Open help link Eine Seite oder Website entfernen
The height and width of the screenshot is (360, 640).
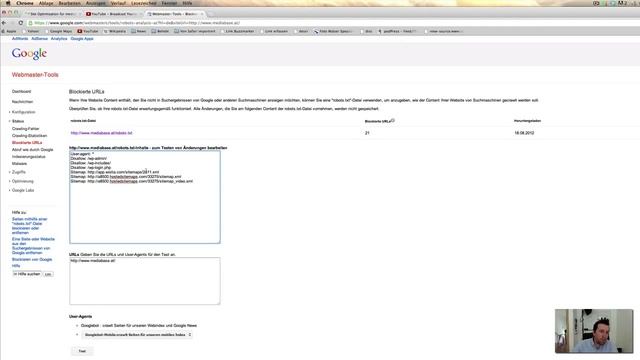pyautogui.click(x=33, y=246)
